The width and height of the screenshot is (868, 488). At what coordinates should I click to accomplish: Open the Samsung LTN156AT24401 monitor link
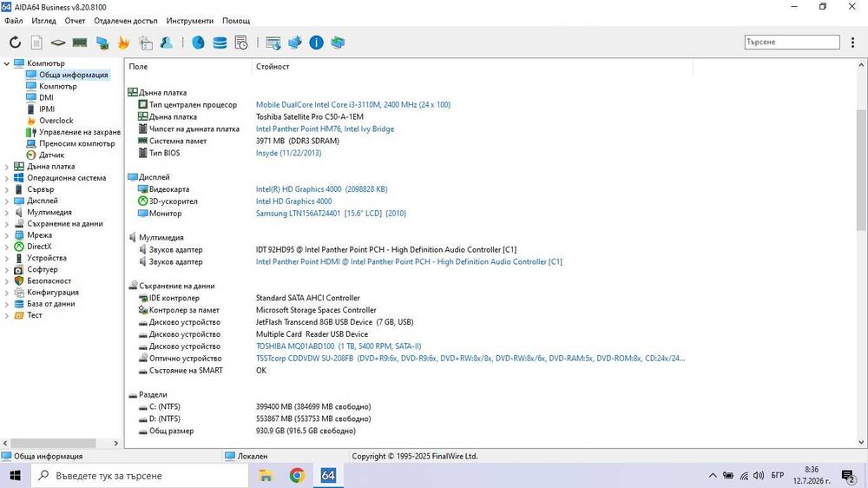click(331, 214)
